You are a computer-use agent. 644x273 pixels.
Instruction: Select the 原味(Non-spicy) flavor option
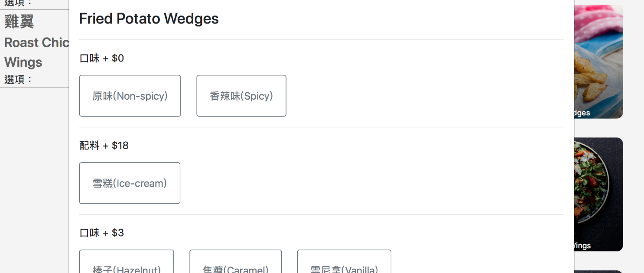[130, 96]
